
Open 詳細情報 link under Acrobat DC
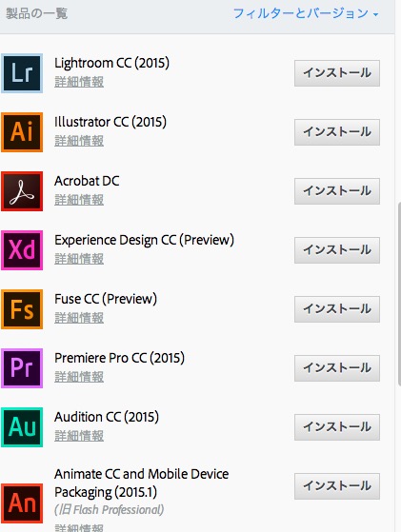(79, 200)
